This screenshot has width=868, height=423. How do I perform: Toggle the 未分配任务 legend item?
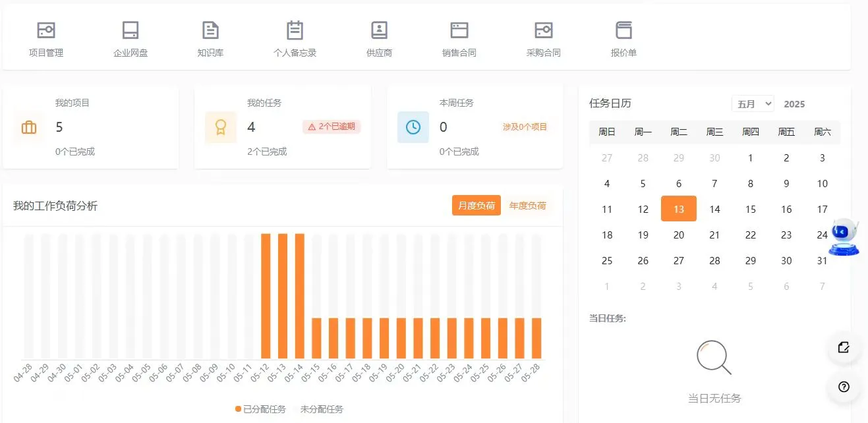tap(322, 409)
